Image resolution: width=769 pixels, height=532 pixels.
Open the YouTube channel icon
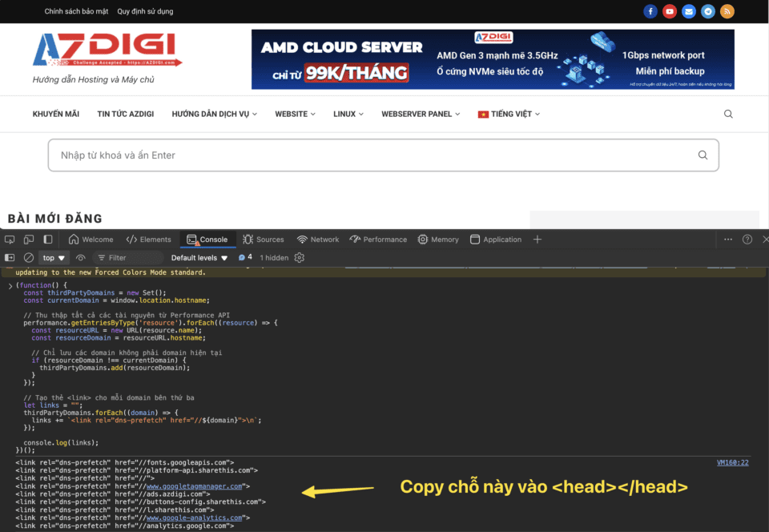click(x=670, y=11)
